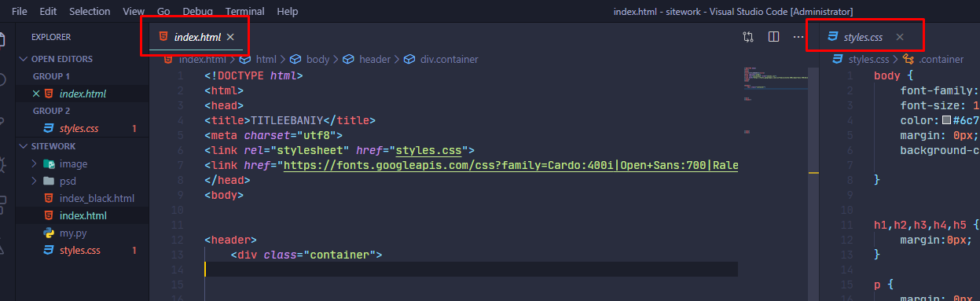980x301 pixels.
Task: Click the image folder icon
Action: [49, 163]
